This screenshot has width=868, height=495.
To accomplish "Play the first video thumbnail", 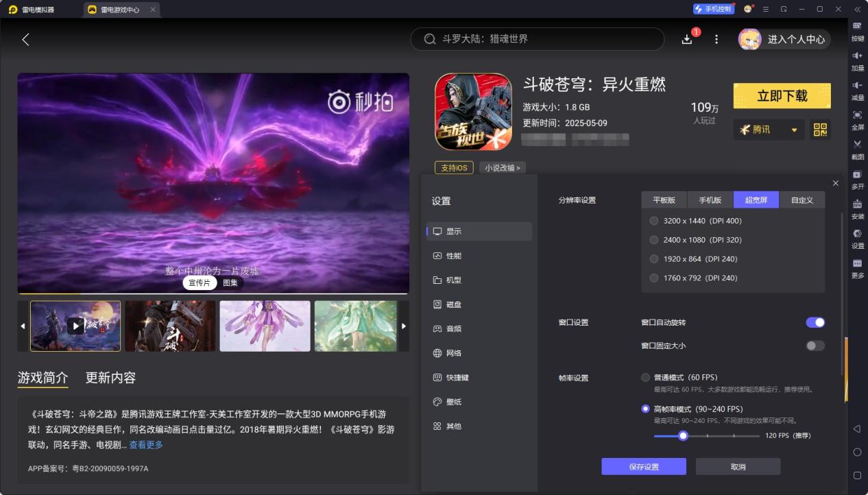I will [75, 326].
